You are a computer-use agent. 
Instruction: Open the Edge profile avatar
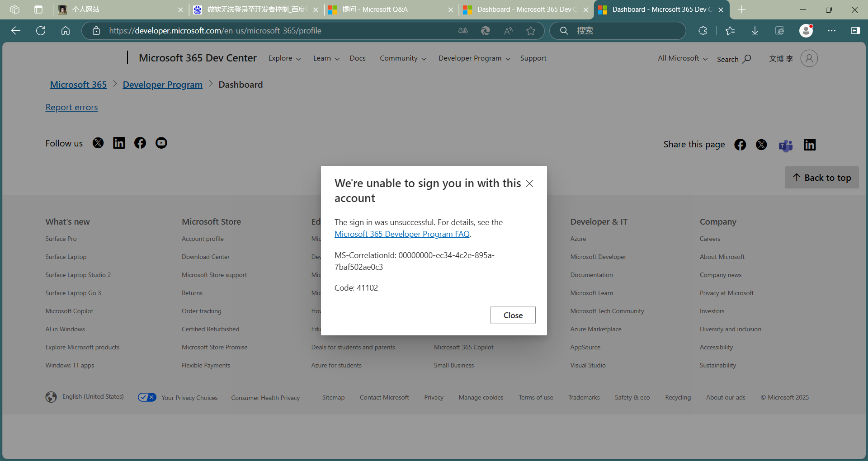pos(806,31)
